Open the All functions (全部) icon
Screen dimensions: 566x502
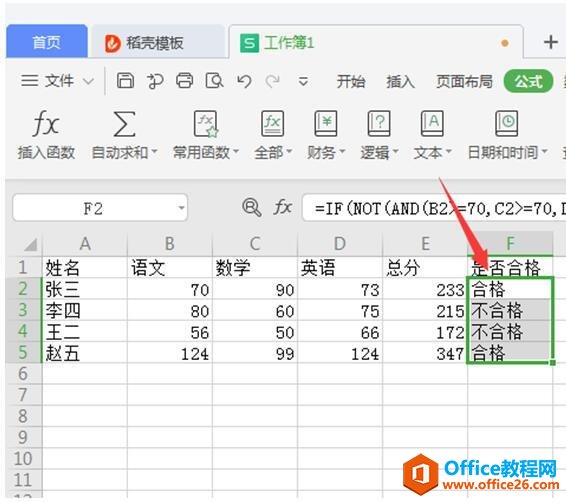pos(273,124)
